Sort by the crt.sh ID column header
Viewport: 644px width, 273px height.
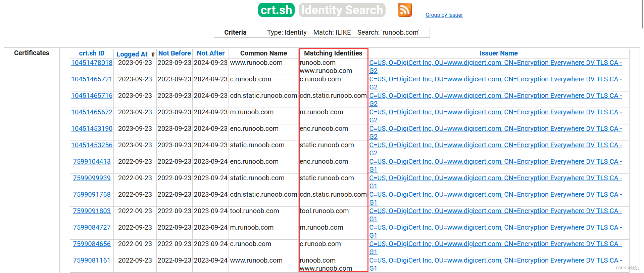click(x=92, y=53)
